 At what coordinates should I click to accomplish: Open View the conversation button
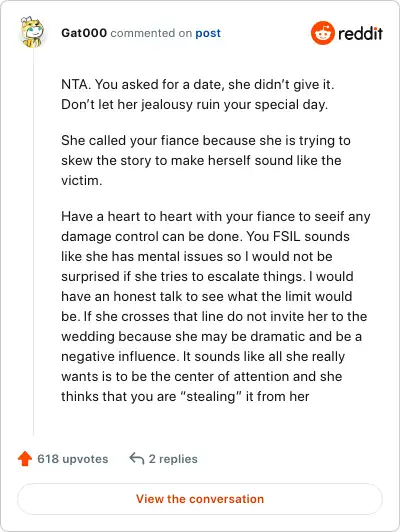200,499
